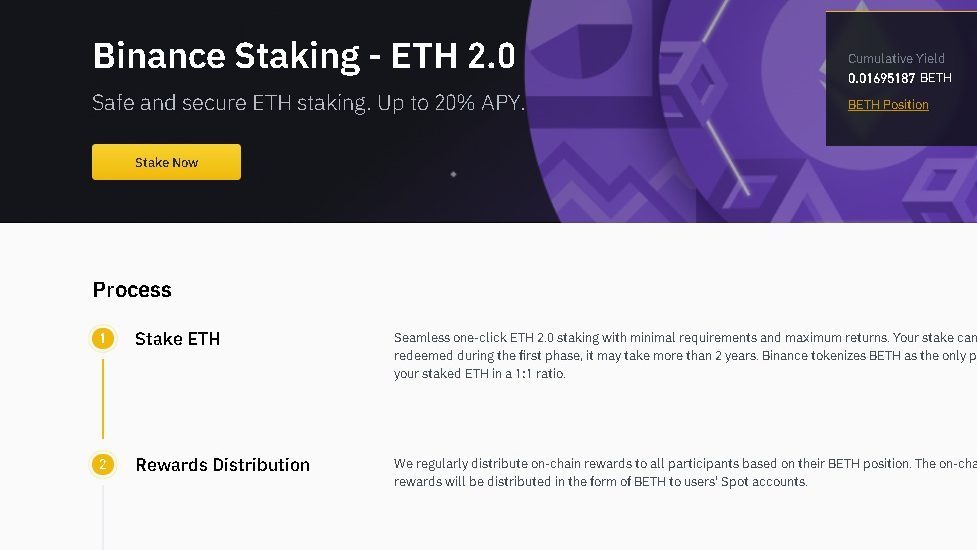
Task: Click the Process section heading
Action: click(132, 290)
